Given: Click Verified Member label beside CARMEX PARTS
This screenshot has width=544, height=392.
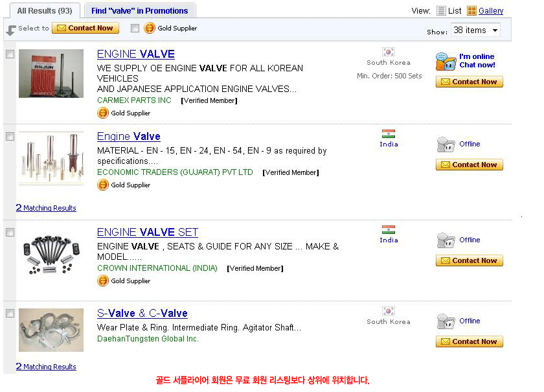Looking at the screenshot, I should pyautogui.click(x=209, y=100).
